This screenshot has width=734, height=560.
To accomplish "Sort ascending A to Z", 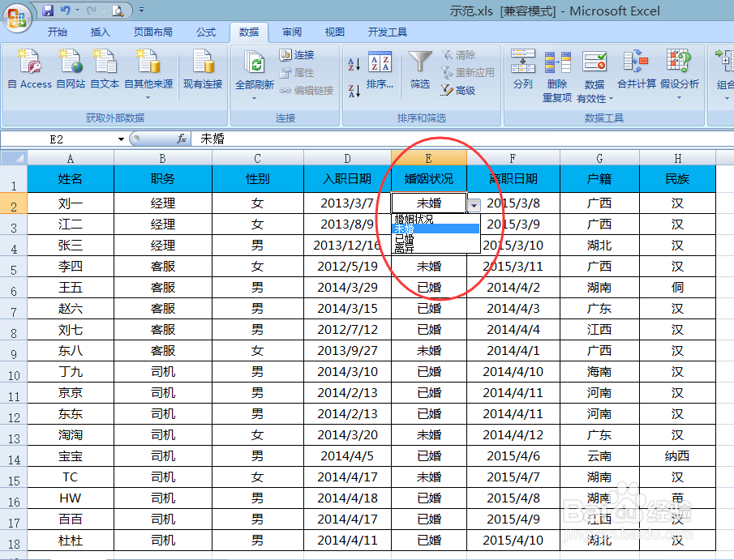I will pos(354,64).
